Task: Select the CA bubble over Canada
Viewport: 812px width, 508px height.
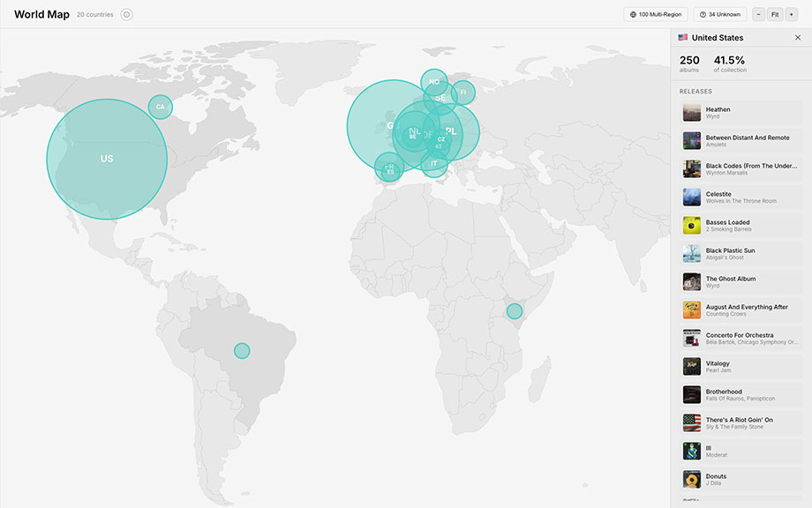Action: click(160, 106)
